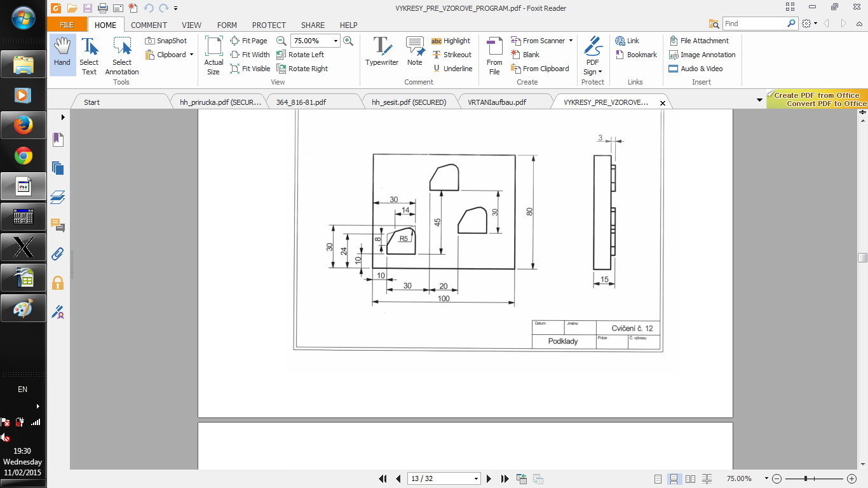Open the hh_sesit.pdf document tab
The image size is (868, 488).
click(x=409, y=102)
